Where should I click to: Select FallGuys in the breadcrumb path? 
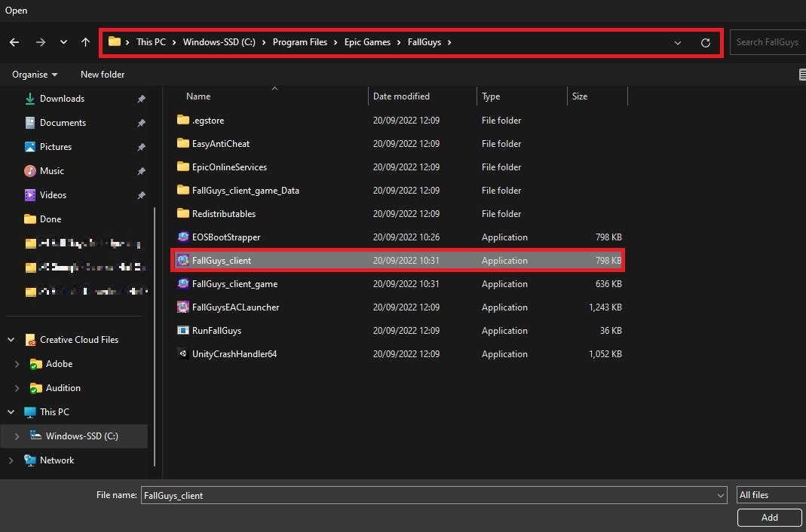tap(424, 43)
